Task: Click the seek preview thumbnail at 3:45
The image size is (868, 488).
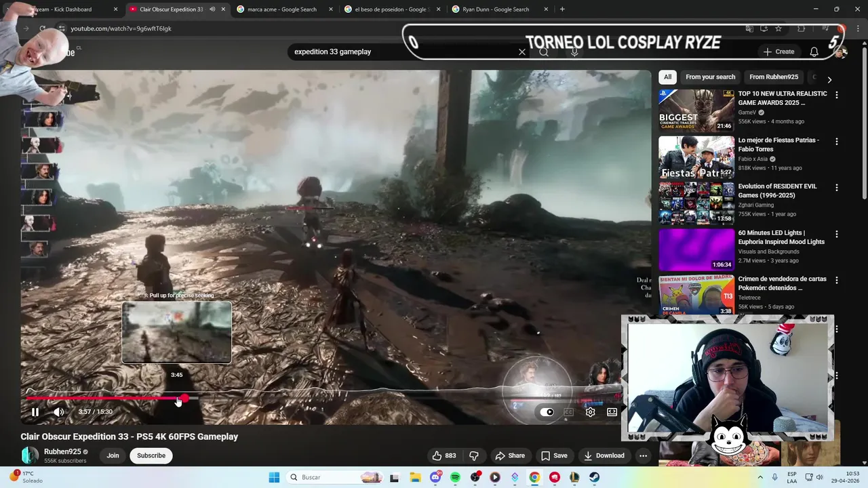Action: [x=177, y=332]
